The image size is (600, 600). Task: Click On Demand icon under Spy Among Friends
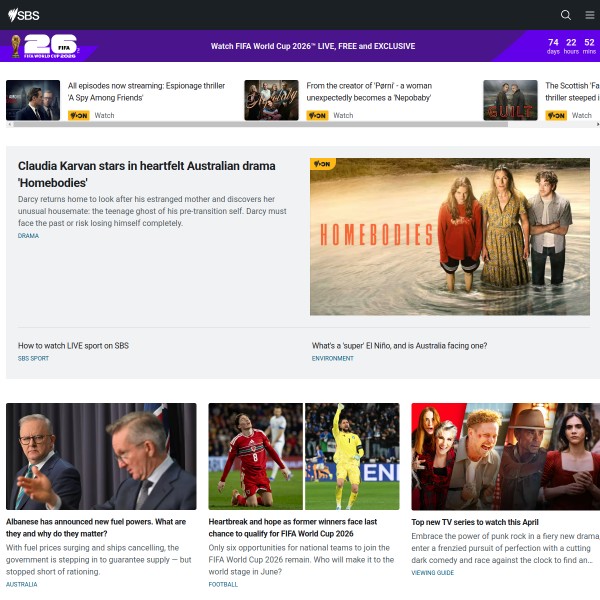pos(78,115)
